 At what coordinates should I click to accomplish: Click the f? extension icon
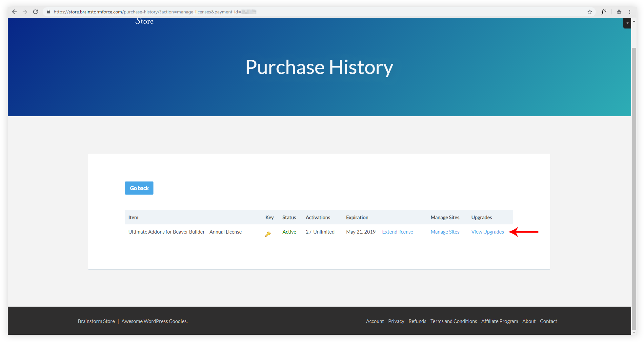[x=604, y=12]
